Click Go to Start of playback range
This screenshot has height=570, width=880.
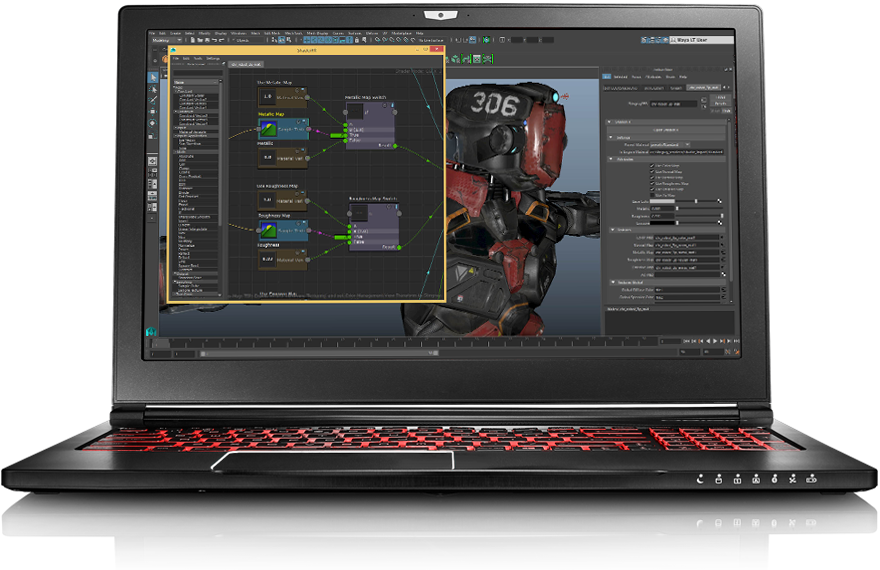click(x=686, y=341)
